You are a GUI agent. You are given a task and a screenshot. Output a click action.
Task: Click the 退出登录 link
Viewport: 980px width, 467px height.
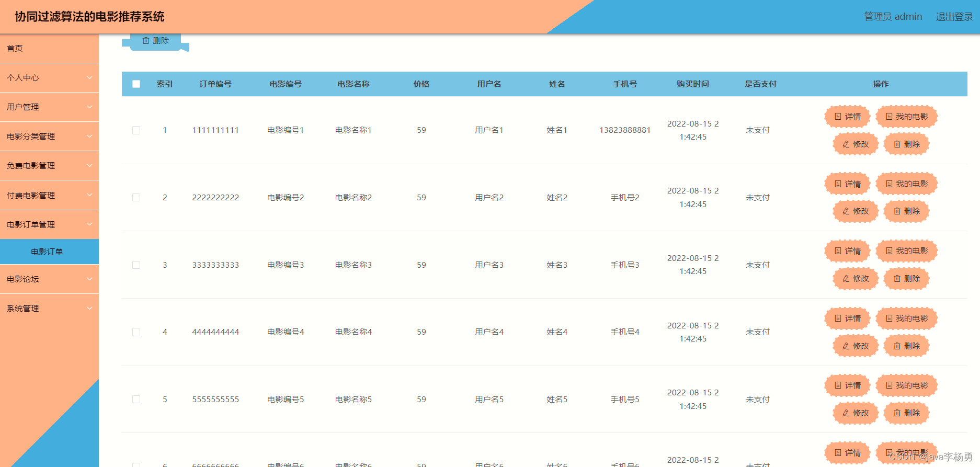coord(954,17)
